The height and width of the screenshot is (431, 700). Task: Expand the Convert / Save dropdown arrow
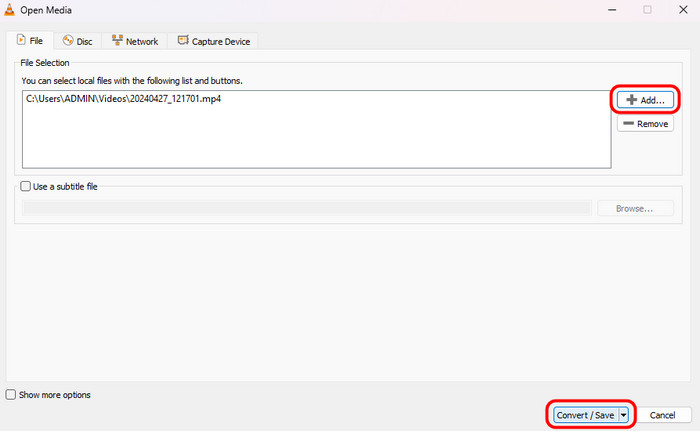point(623,415)
